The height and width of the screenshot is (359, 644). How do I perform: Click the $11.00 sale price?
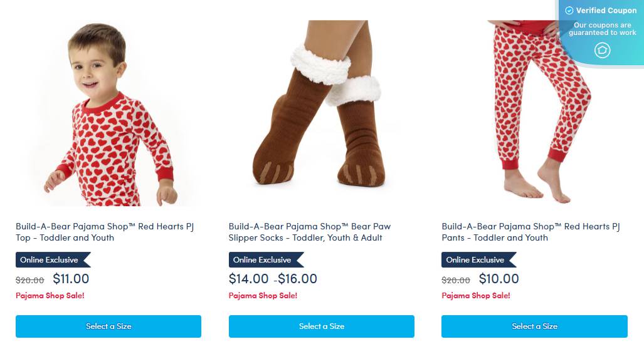coord(71,279)
